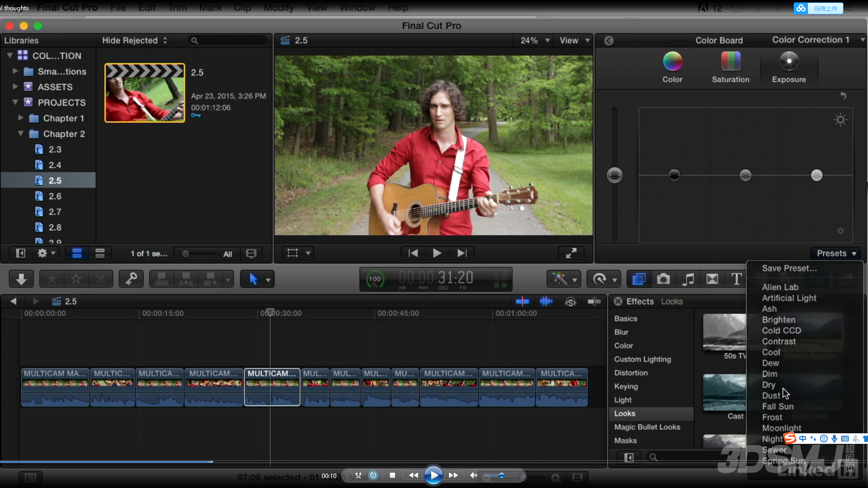Close the Effects browser
This screenshot has height=488, width=868.
coord(618,301)
